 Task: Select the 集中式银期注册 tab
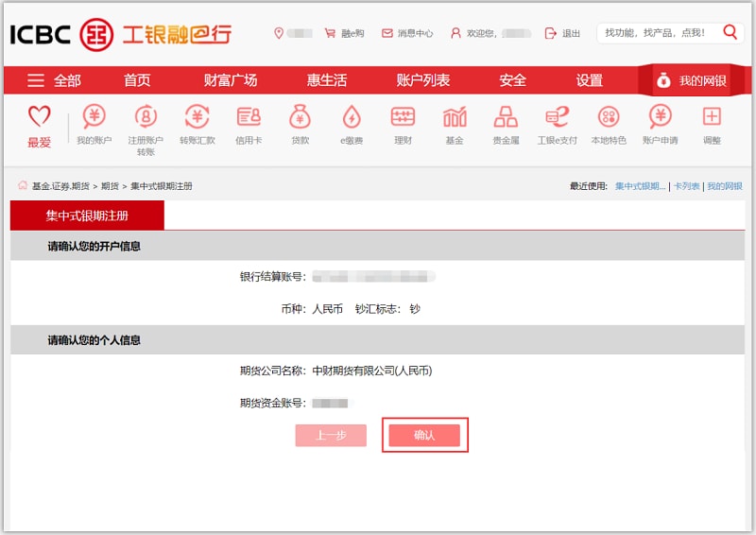click(x=87, y=216)
